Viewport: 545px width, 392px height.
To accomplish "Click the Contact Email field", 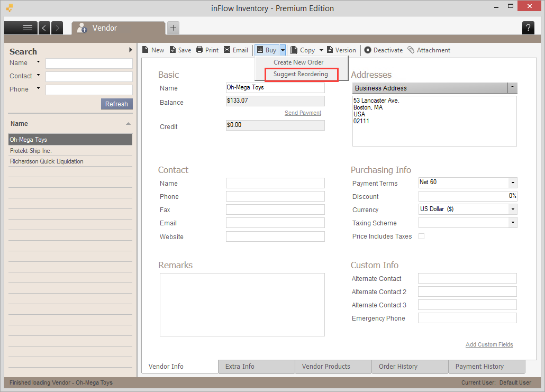I will coord(275,223).
